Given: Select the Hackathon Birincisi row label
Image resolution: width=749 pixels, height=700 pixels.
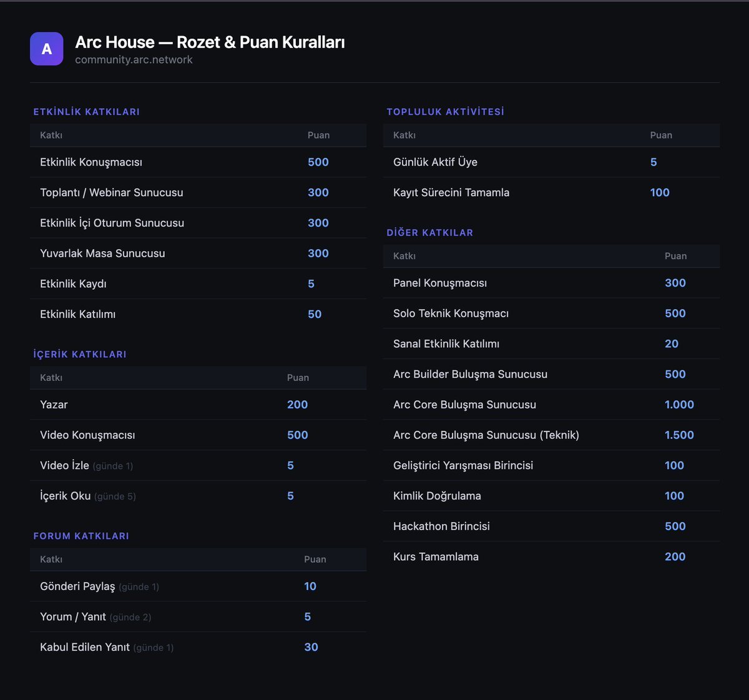Looking at the screenshot, I should 441,526.
